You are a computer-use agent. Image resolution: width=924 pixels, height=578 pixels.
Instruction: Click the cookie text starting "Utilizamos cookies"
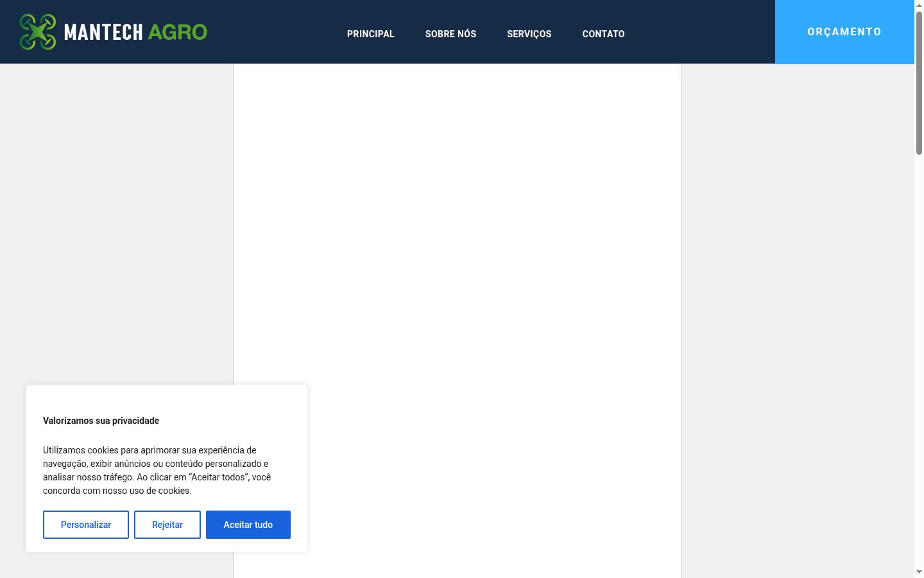(x=157, y=471)
